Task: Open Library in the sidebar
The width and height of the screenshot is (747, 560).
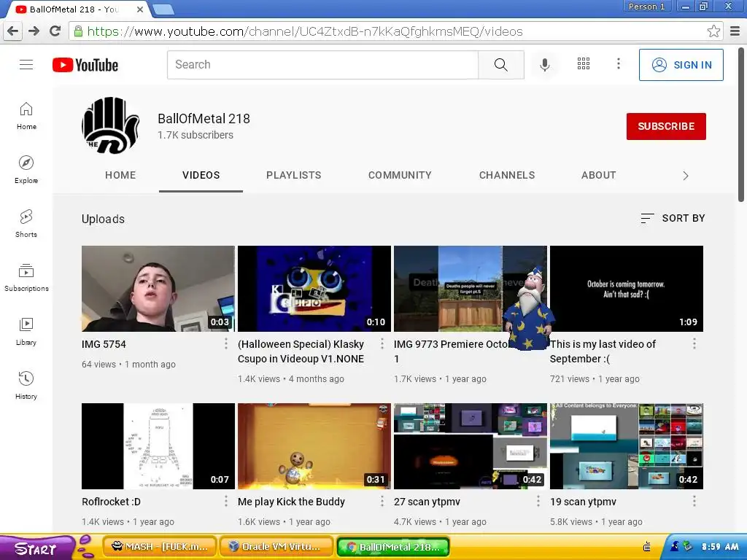Action: point(26,332)
